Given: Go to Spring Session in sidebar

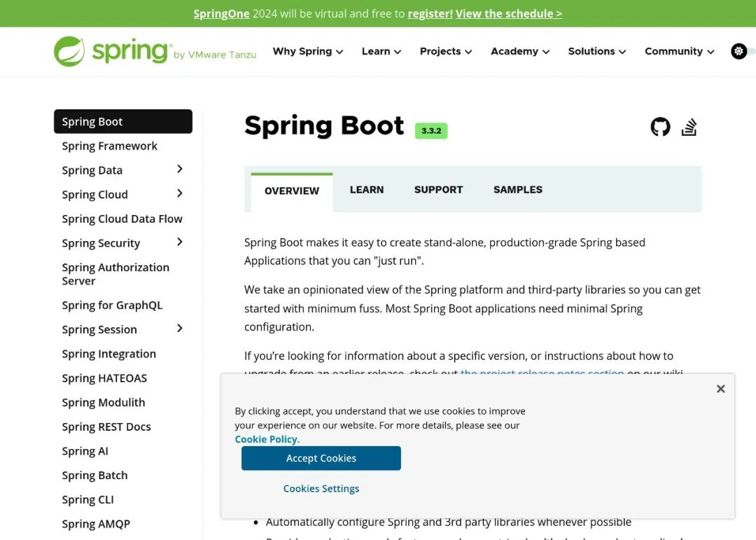Looking at the screenshot, I should coord(99,330).
